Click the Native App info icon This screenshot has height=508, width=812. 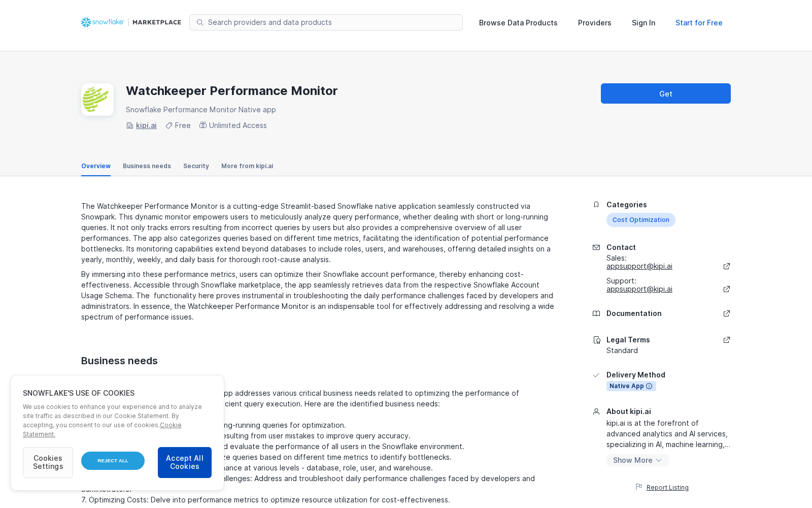[649, 386]
